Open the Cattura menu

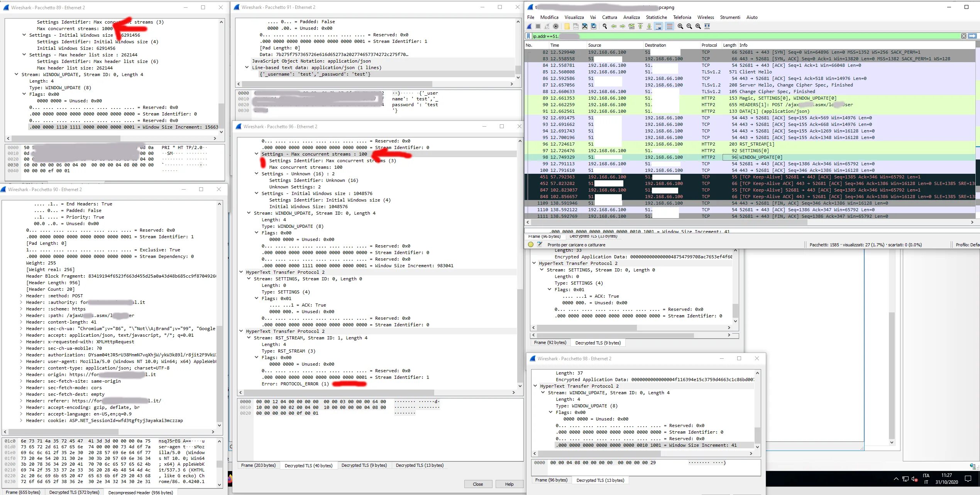609,17
